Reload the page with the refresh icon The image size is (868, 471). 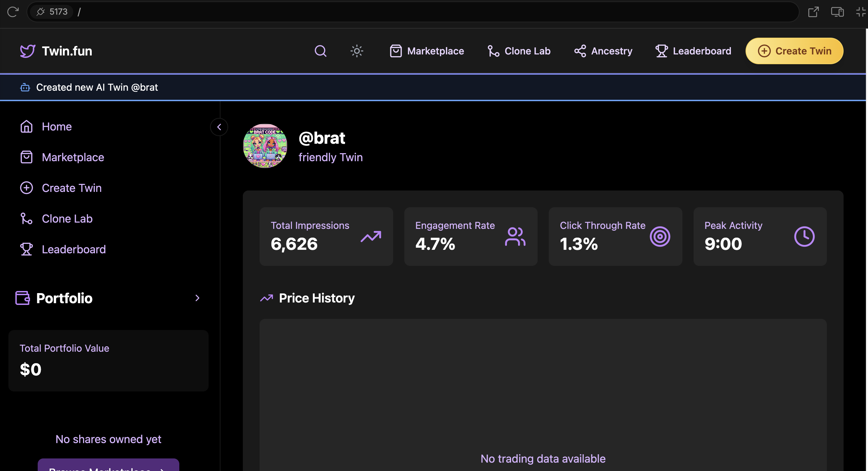13,12
